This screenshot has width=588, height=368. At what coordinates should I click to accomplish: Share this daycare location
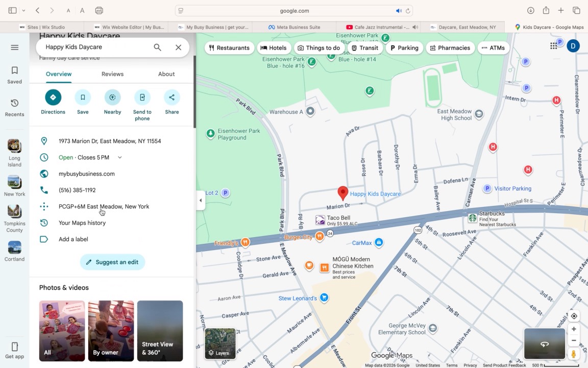pos(171,98)
